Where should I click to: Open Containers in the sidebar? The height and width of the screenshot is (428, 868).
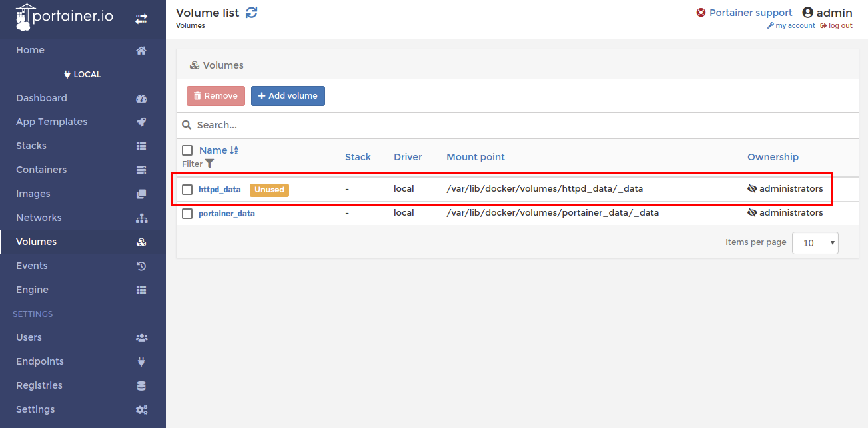pyautogui.click(x=41, y=170)
